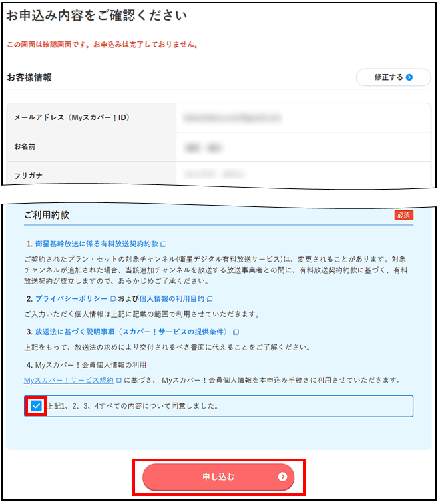Click the 上記1、2、3、4すべての内容について同意しました label

coord(133,405)
